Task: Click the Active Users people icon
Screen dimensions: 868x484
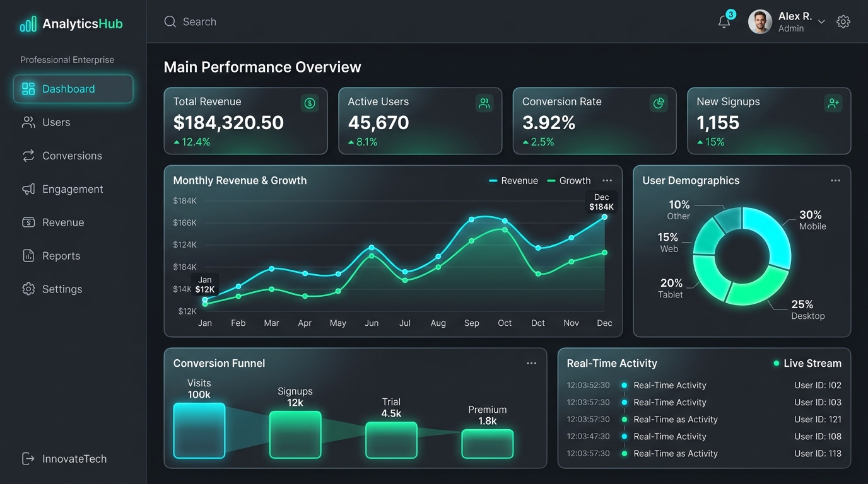Action: 484,103
